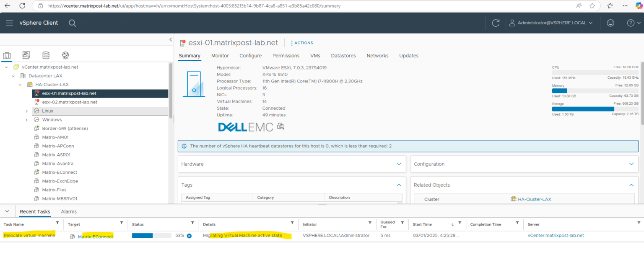644x270 pixels.
Task: Cancel the 53% relocate task
Action: coord(189,235)
